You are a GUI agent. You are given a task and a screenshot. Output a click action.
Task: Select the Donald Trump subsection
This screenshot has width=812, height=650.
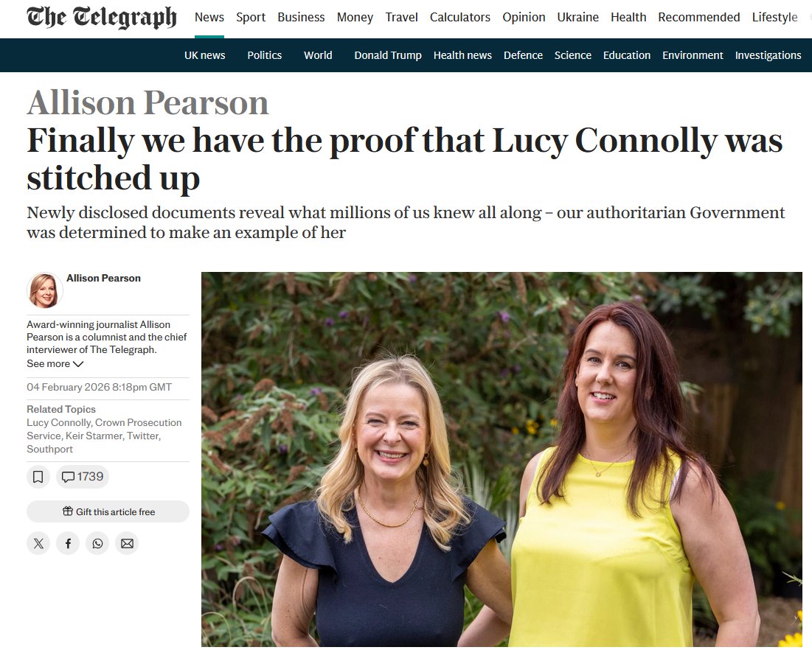click(388, 55)
